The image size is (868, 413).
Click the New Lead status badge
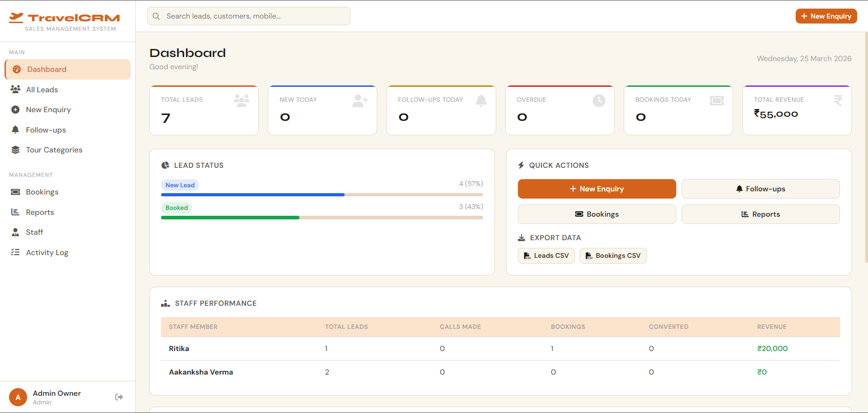point(180,185)
